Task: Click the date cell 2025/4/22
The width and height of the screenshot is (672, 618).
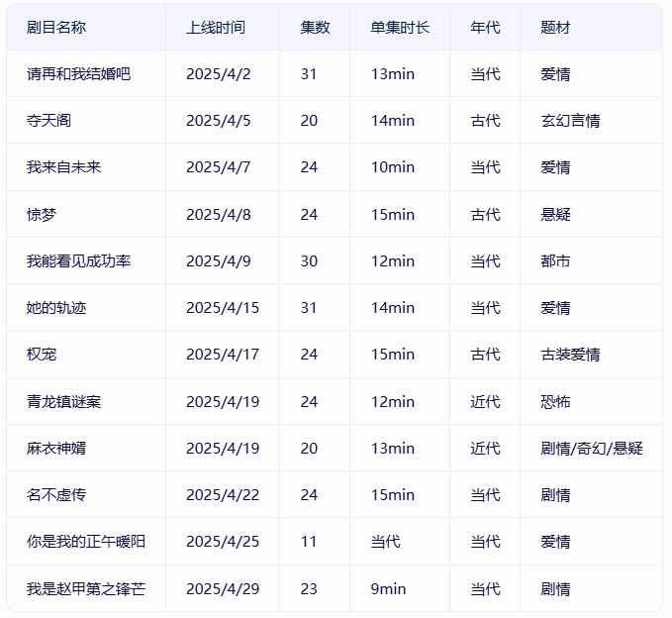Action: click(223, 495)
